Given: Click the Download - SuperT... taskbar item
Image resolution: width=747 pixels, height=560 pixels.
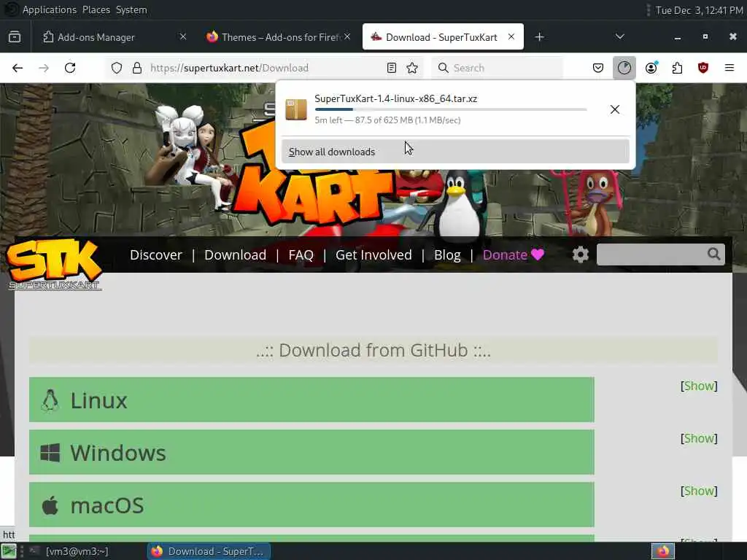Looking at the screenshot, I should pyautogui.click(x=209, y=551).
